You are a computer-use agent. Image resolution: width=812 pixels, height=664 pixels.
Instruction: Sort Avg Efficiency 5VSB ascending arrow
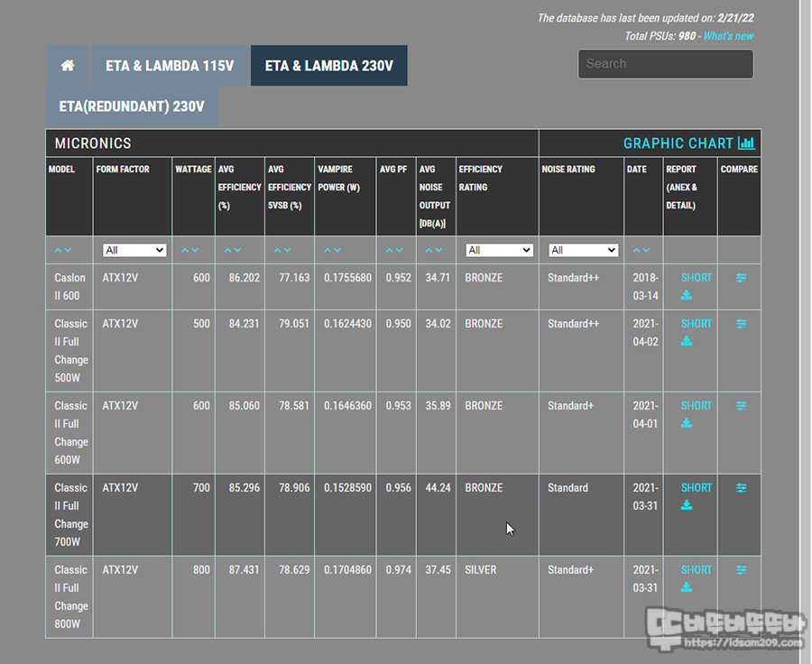click(278, 250)
